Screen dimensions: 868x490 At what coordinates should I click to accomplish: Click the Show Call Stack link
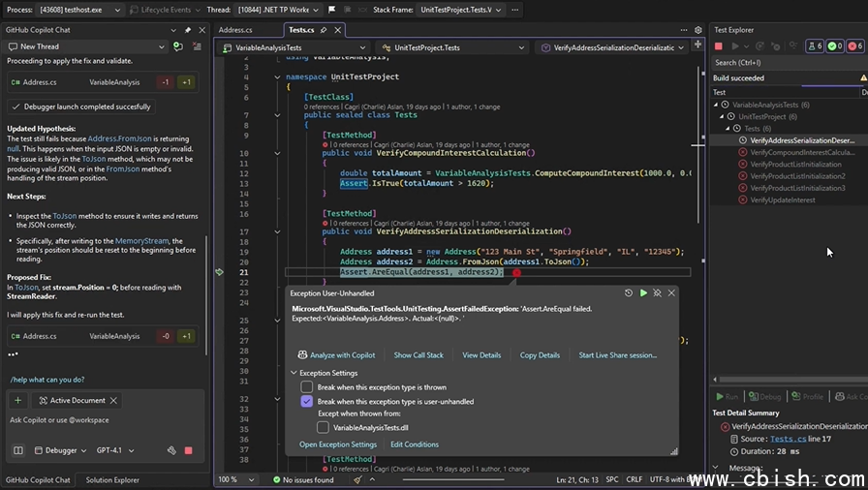coord(418,355)
